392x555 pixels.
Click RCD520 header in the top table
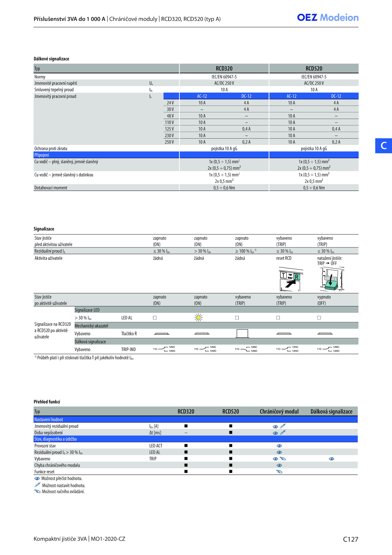[314, 68]
